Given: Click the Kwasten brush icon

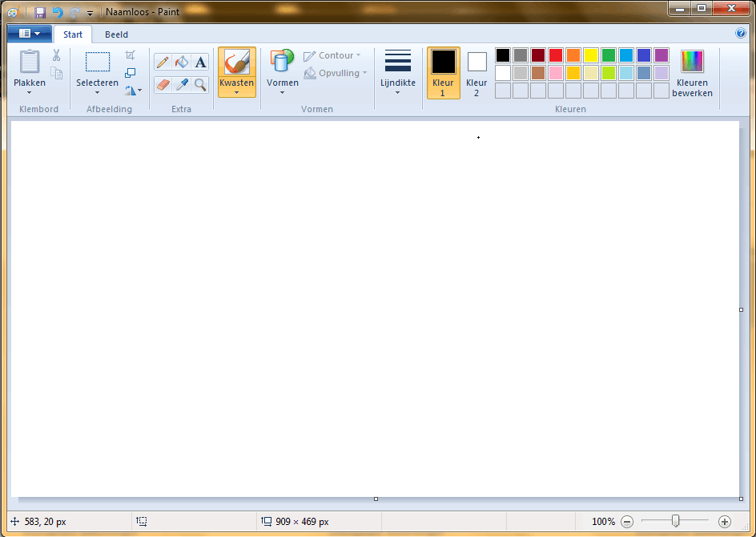Looking at the screenshot, I should [237, 63].
